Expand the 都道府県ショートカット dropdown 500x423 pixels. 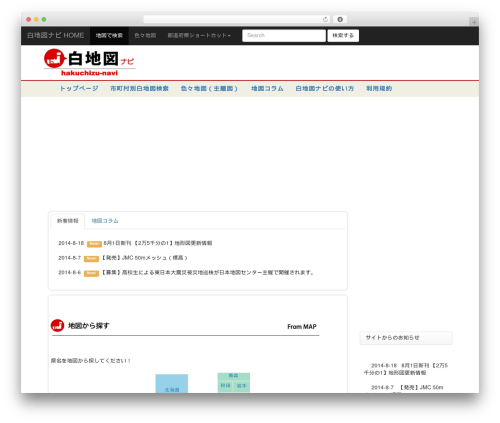pyautogui.click(x=199, y=35)
